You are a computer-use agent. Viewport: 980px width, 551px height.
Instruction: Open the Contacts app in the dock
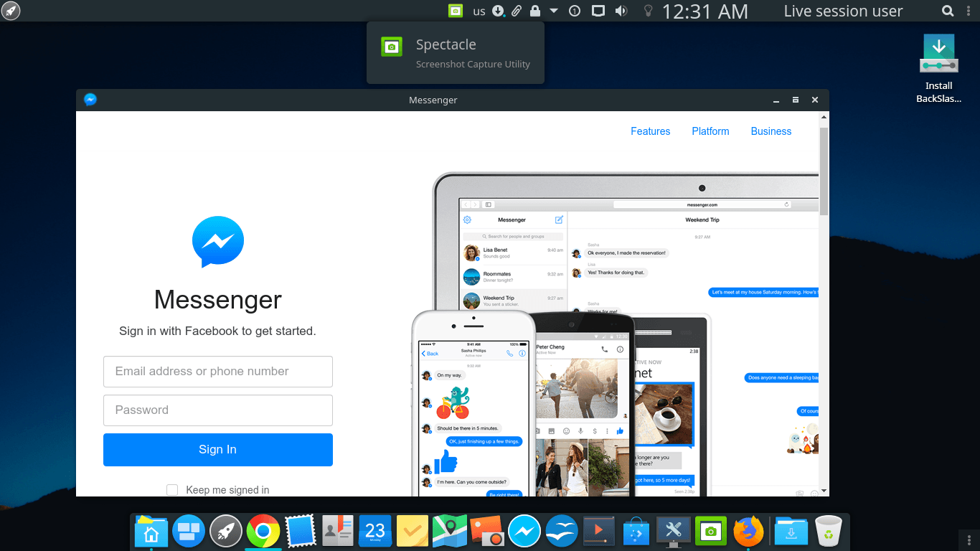point(338,532)
